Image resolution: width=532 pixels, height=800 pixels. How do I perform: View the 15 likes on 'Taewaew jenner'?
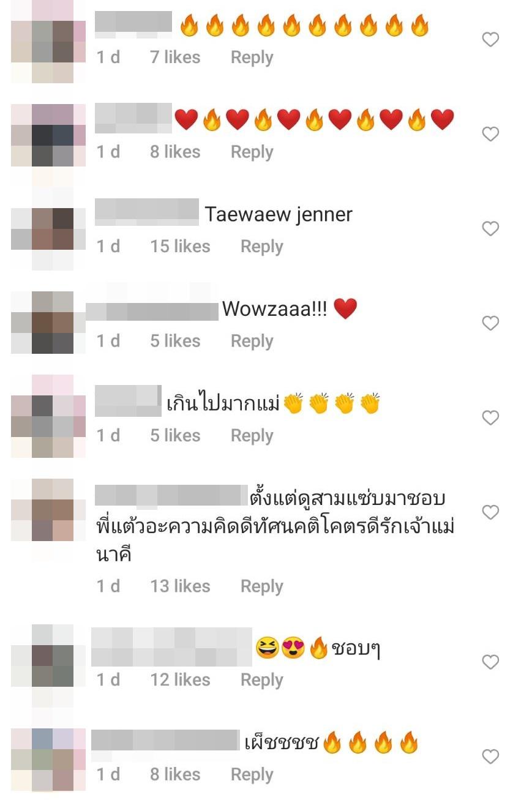(x=180, y=246)
